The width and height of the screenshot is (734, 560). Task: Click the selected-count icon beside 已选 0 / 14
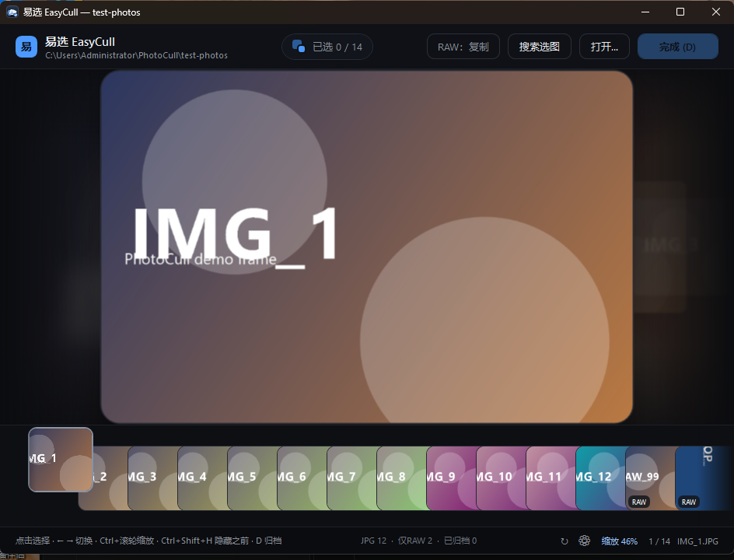pos(299,47)
